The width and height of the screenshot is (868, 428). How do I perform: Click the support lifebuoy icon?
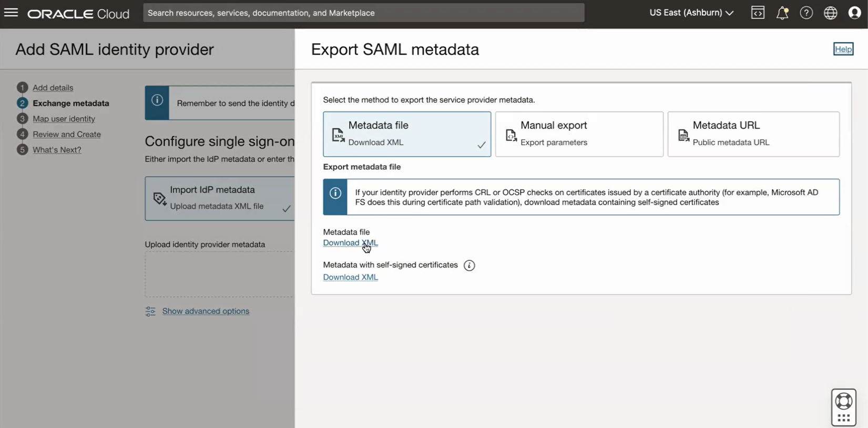tap(843, 402)
